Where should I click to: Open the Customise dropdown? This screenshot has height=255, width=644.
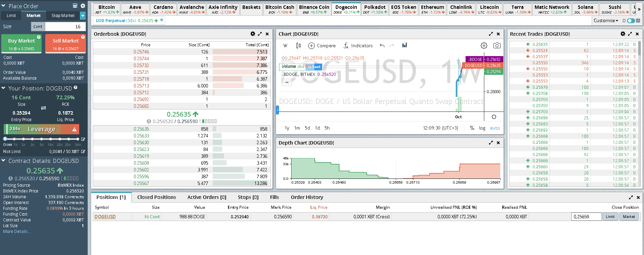click(x=606, y=20)
